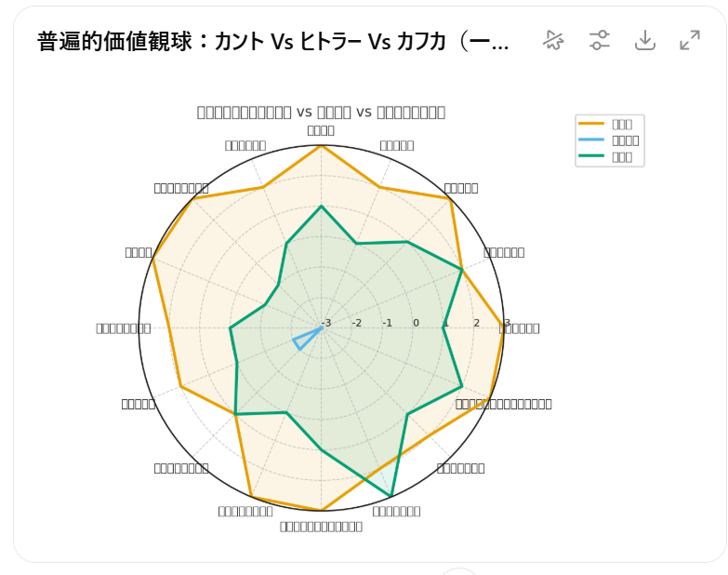Click the "2" radial tick label
Screen dimensions: 728x575
click(x=476, y=323)
